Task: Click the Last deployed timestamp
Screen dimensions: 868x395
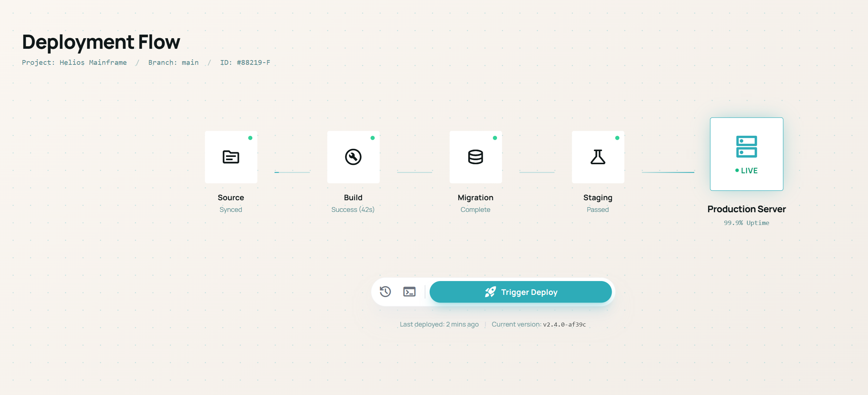Action: [439, 324]
